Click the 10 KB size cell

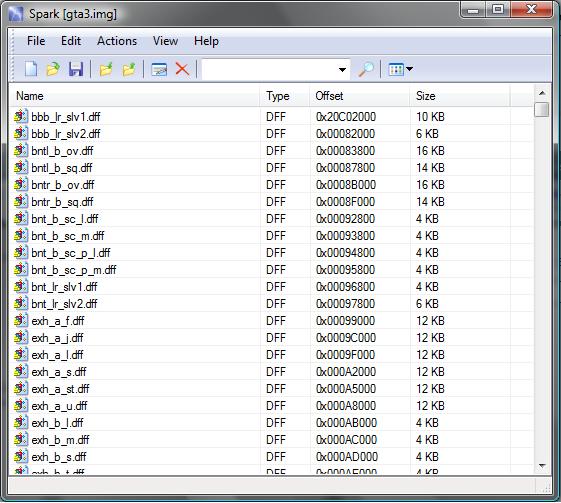tap(430, 117)
